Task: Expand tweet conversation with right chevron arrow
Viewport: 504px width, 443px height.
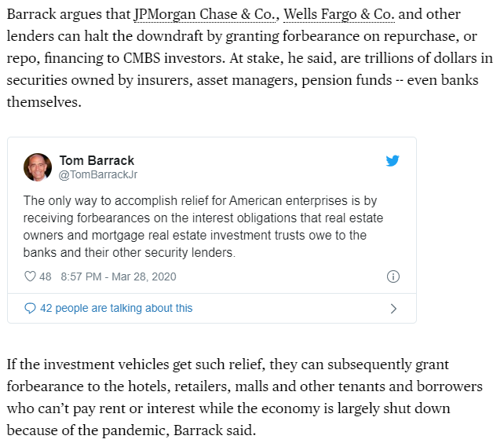Action: coord(393,309)
